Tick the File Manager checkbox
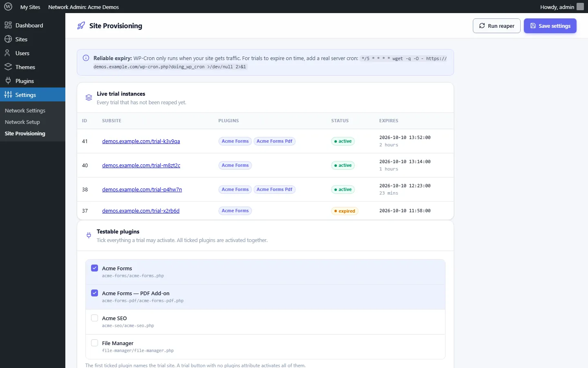588x368 pixels. (x=95, y=343)
